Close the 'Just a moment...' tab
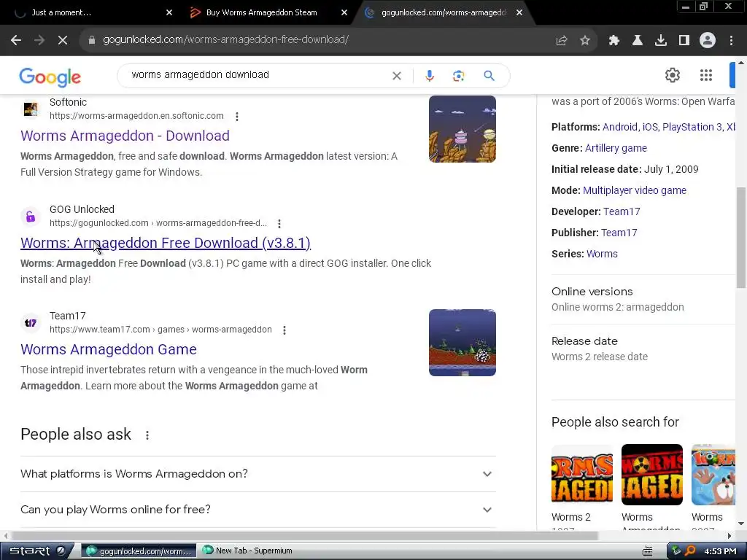747x560 pixels. 169,13
